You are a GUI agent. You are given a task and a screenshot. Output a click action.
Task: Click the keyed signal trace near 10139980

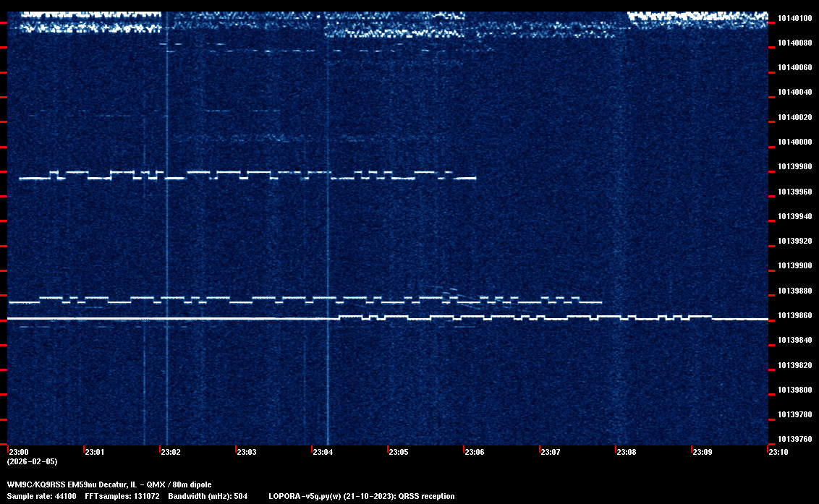(246, 174)
